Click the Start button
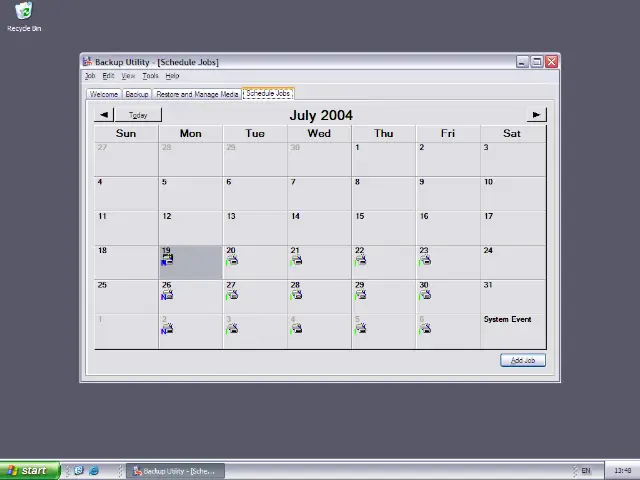 30,471
